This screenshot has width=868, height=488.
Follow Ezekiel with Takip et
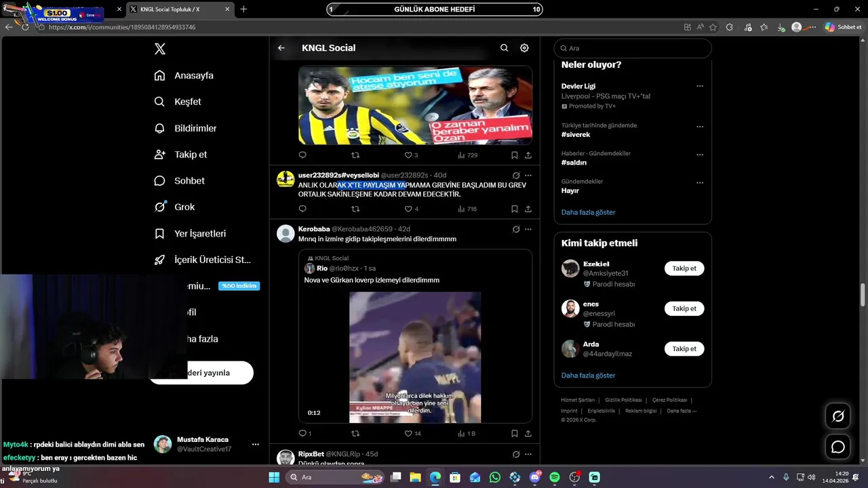coord(684,268)
